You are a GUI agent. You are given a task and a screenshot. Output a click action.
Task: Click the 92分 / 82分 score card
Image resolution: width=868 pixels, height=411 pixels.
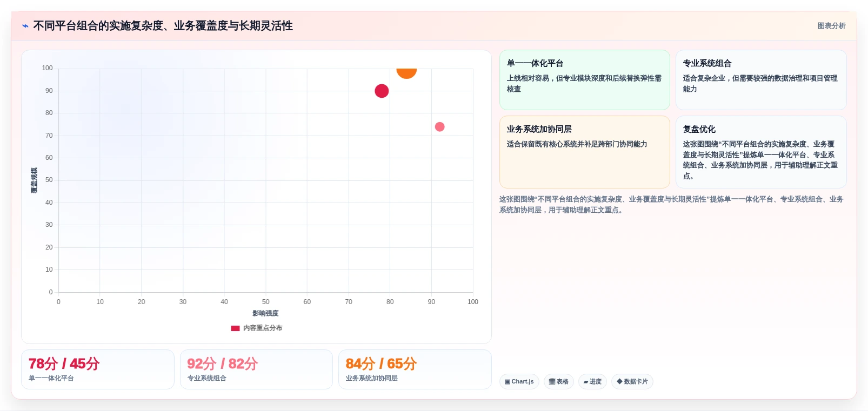pos(256,369)
